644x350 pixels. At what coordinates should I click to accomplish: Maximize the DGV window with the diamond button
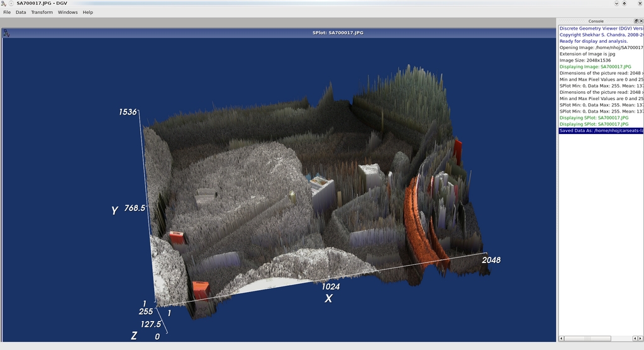[x=624, y=3]
